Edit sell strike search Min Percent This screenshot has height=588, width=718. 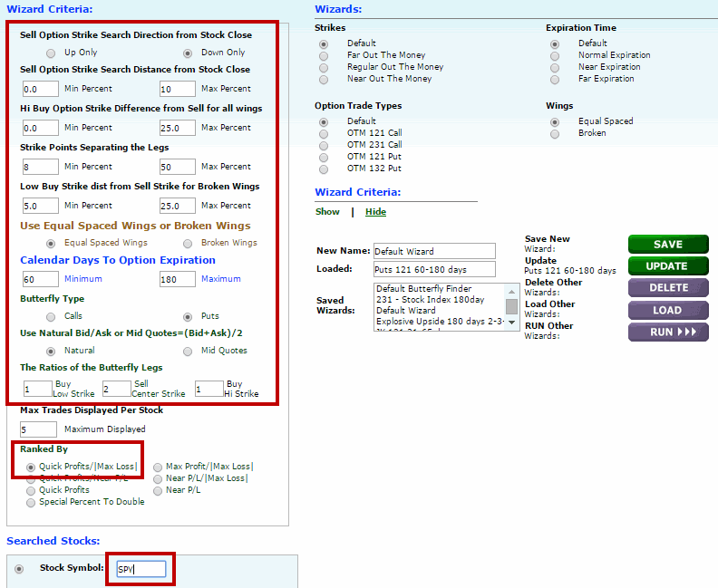point(41,89)
